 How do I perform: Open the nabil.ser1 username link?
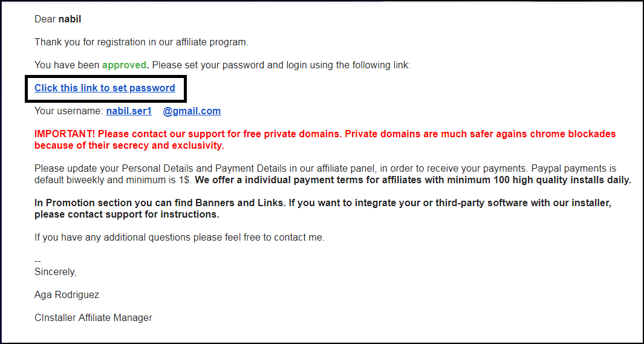[129, 111]
